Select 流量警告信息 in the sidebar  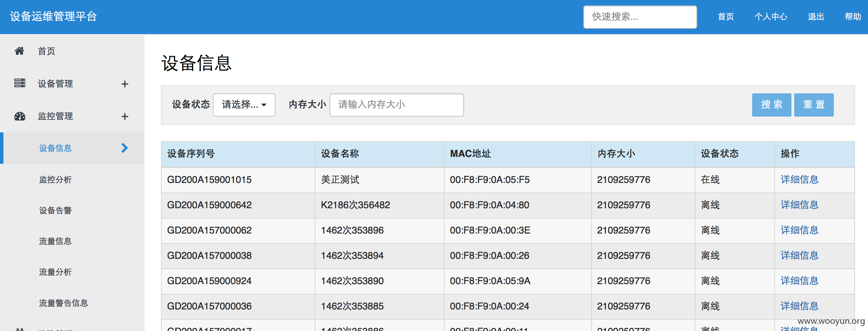(x=64, y=303)
